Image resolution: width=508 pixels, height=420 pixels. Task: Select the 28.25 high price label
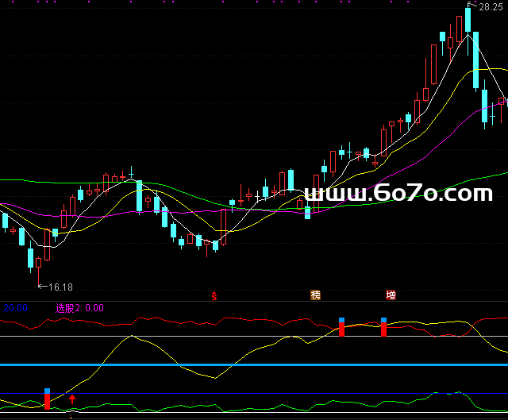tap(491, 6)
